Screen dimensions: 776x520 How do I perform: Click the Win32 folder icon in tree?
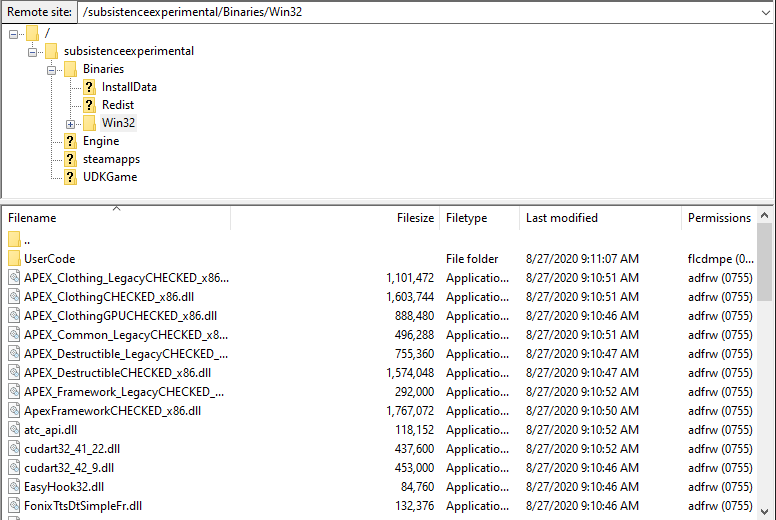pyautogui.click(x=89, y=123)
